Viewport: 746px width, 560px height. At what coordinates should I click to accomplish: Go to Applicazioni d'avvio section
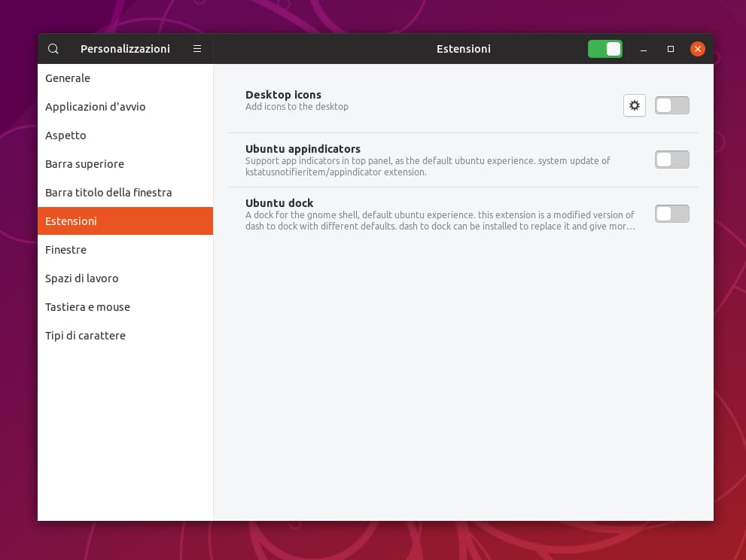click(125, 107)
